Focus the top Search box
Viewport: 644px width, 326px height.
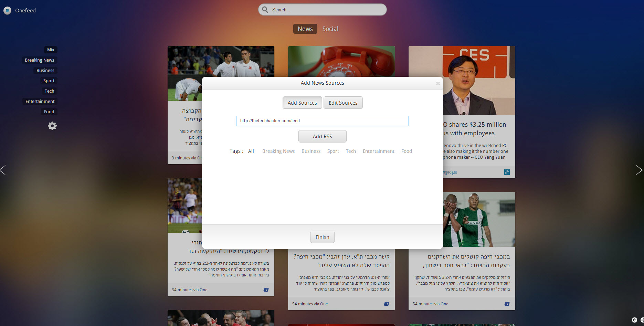[323, 10]
